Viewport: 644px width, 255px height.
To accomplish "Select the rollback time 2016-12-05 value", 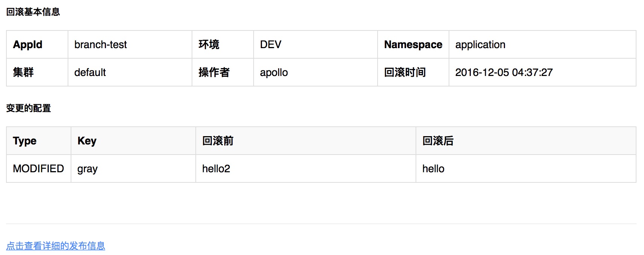I will point(504,73).
